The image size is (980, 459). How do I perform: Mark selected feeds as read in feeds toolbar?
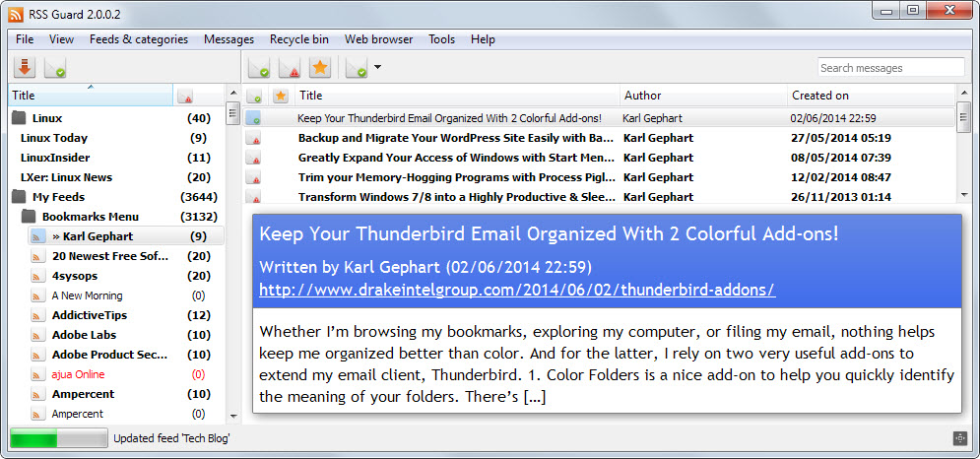click(55, 67)
